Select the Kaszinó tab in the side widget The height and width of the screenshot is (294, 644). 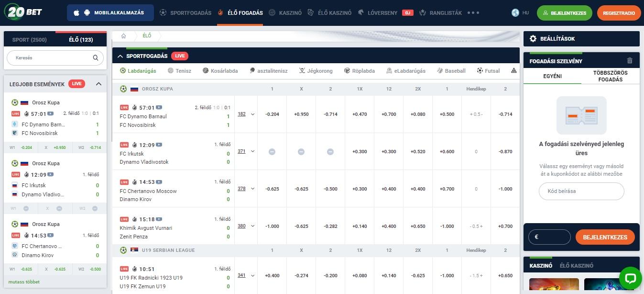click(541, 266)
